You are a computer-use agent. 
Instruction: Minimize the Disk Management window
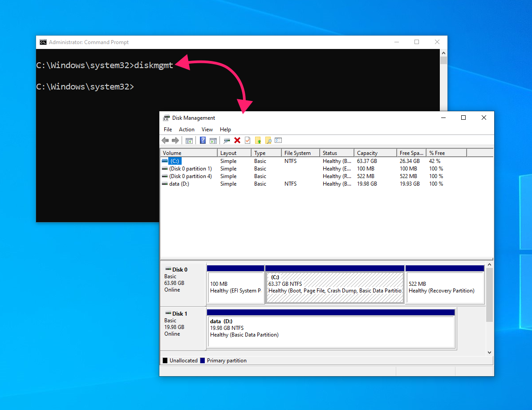pyautogui.click(x=443, y=118)
